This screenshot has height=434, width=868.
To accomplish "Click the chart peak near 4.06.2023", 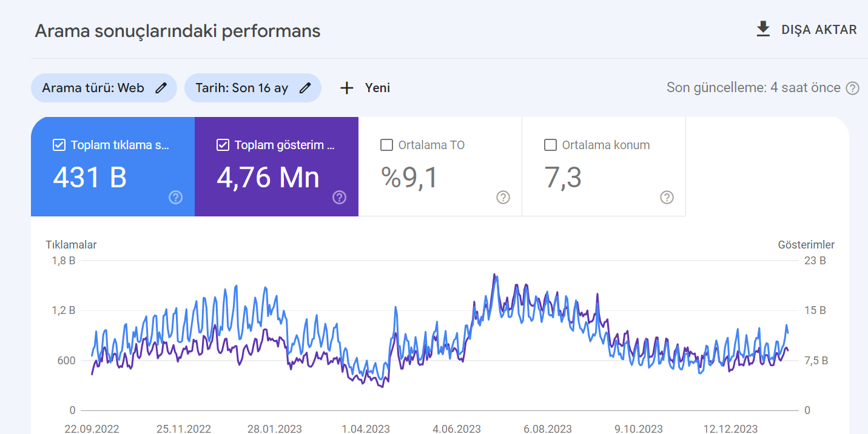I will click(x=494, y=275).
